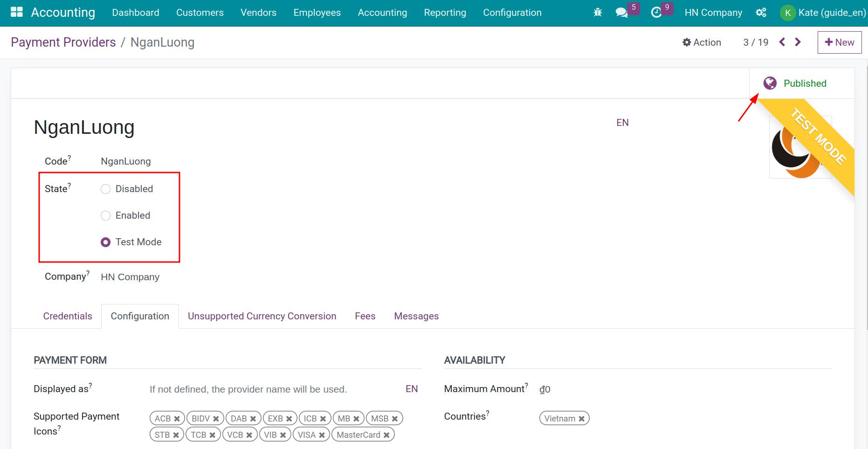Viewport: 868px width, 449px height.
Task: Go to previous record arrow
Action: pos(782,42)
